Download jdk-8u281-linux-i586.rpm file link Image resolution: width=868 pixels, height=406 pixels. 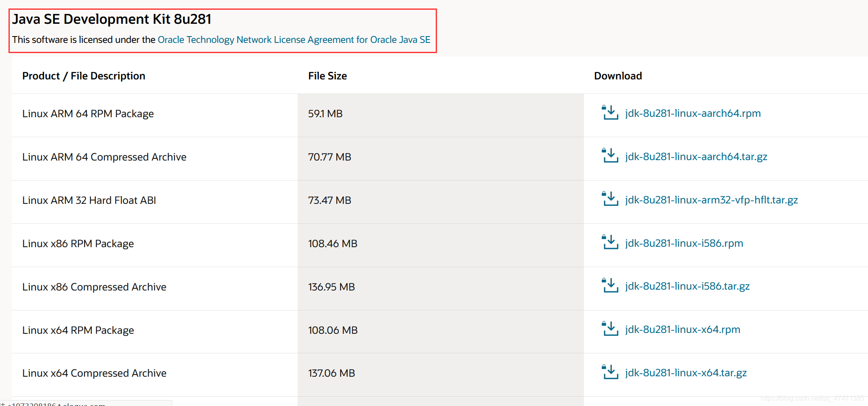(x=684, y=243)
